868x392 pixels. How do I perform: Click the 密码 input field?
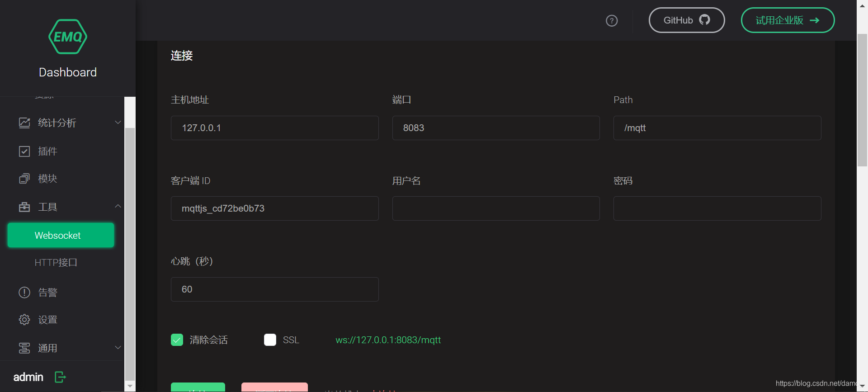click(717, 208)
